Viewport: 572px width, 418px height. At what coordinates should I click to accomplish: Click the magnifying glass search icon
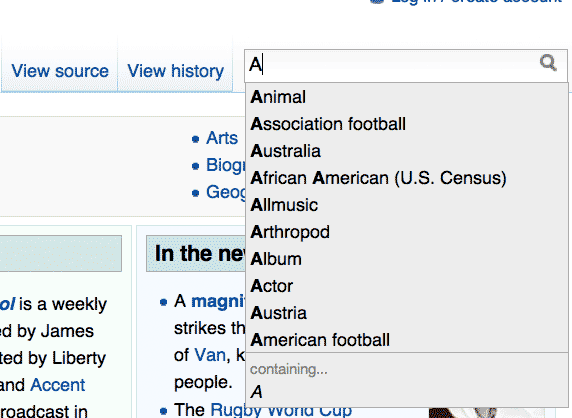(x=548, y=63)
